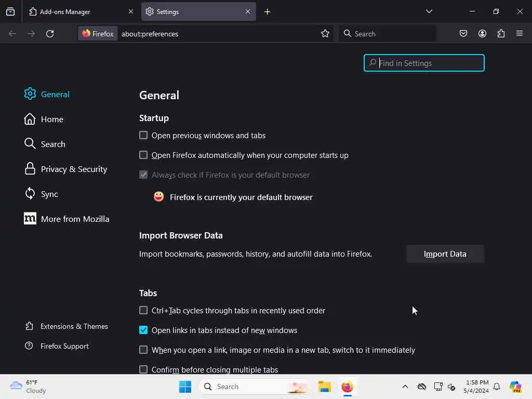Open the notifications bell icon
This screenshot has width=532, height=399.
coord(497,387)
